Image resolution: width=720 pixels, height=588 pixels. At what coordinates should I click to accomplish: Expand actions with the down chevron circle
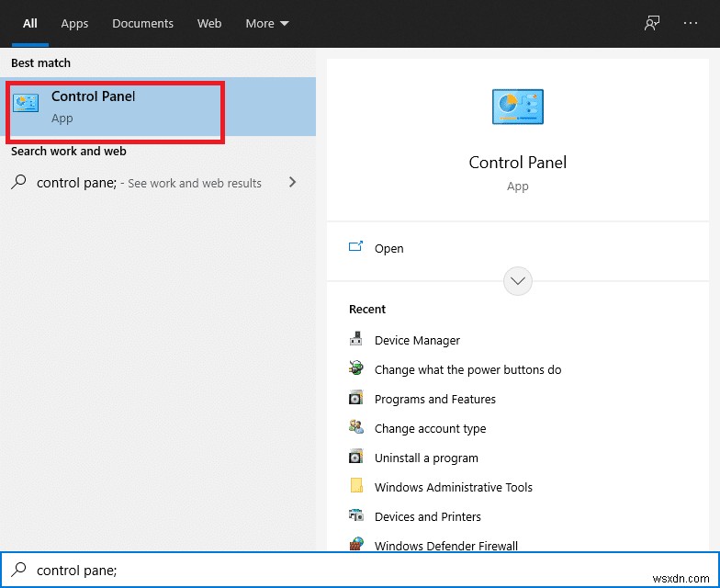pyautogui.click(x=518, y=281)
